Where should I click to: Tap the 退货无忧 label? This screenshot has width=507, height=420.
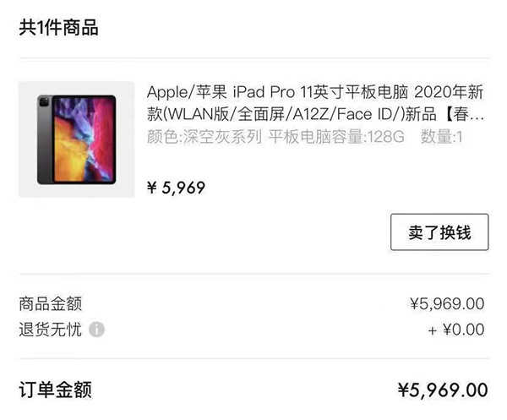[x=51, y=330]
